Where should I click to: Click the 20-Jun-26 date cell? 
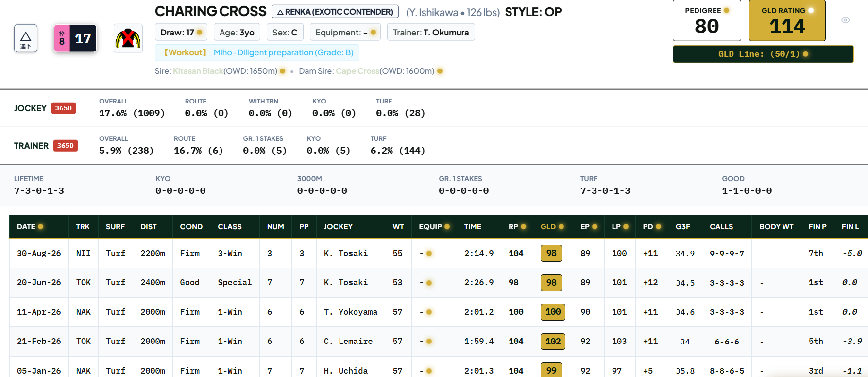(x=39, y=282)
